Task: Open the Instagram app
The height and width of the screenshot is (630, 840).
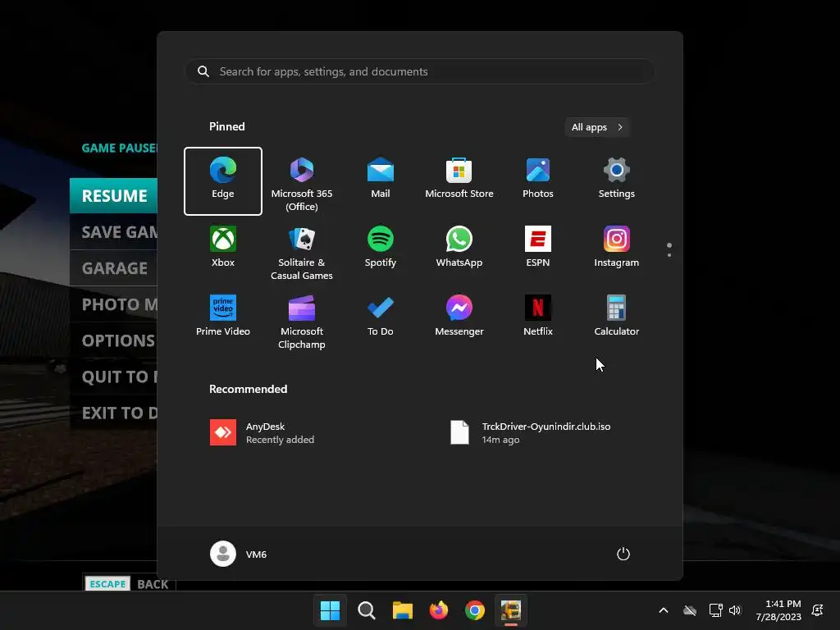Action: (x=617, y=249)
